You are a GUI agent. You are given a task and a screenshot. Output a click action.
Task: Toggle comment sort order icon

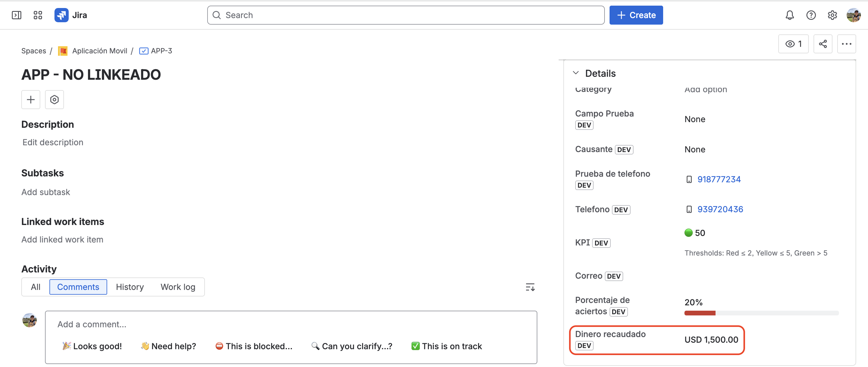530,287
